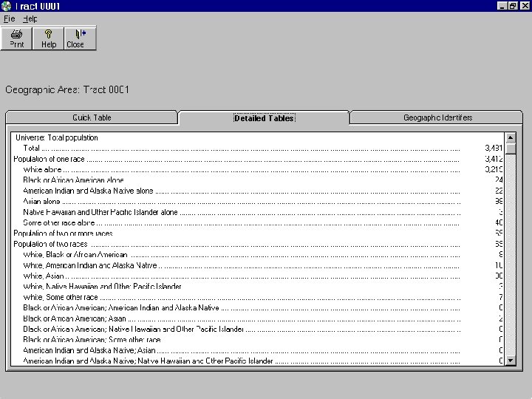532x399 pixels.
Task: Select 'Population of two or more races' row
Action: pos(258,233)
